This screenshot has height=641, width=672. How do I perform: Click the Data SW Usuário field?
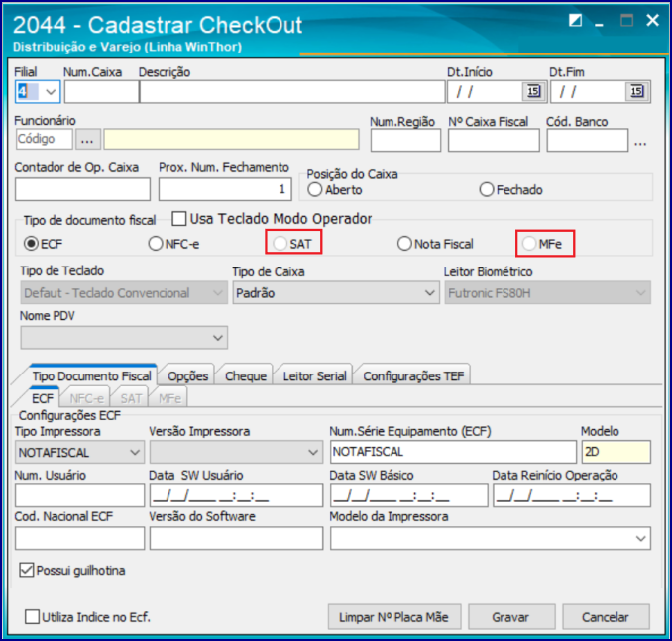coord(236,495)
